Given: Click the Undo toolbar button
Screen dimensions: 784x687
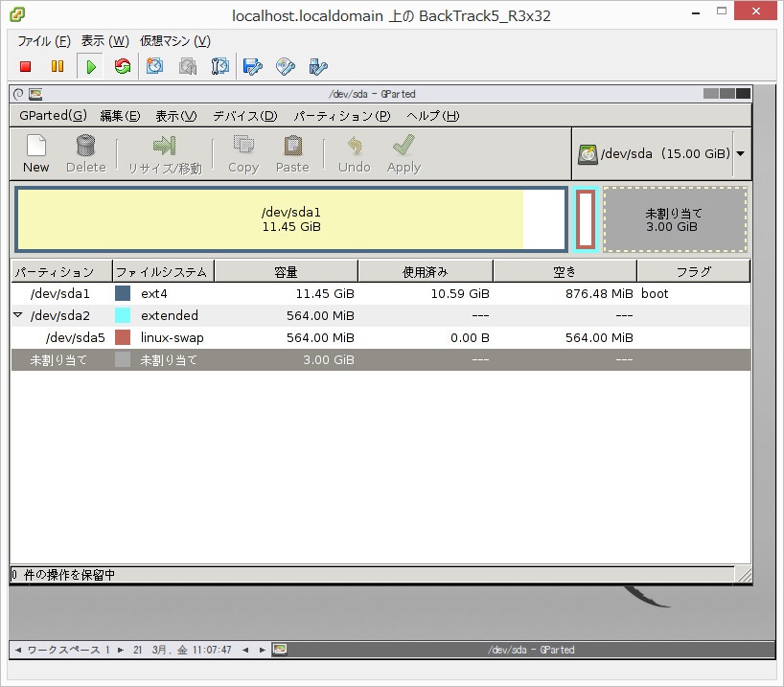Looking at the screenshot, I should tap(354, 154).
